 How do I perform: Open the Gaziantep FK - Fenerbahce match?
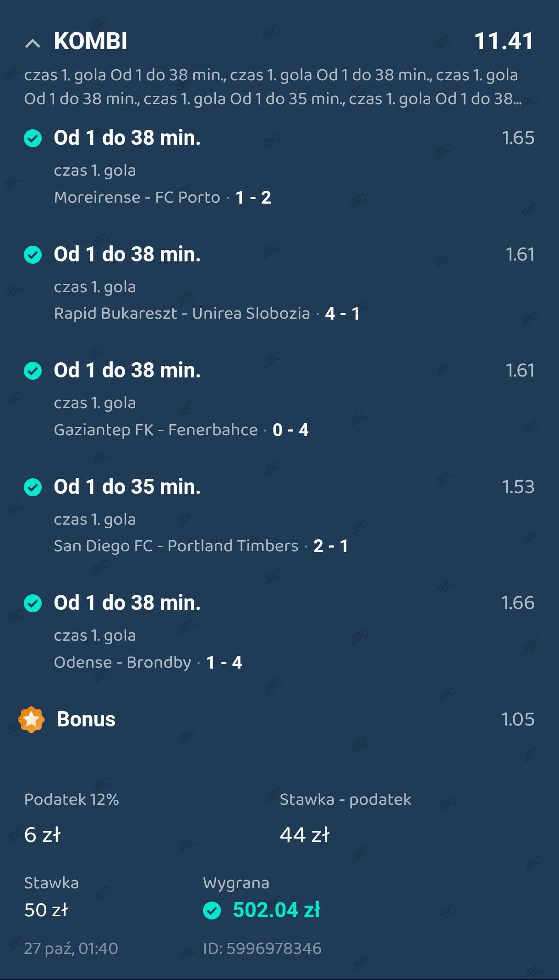[156, 430]
